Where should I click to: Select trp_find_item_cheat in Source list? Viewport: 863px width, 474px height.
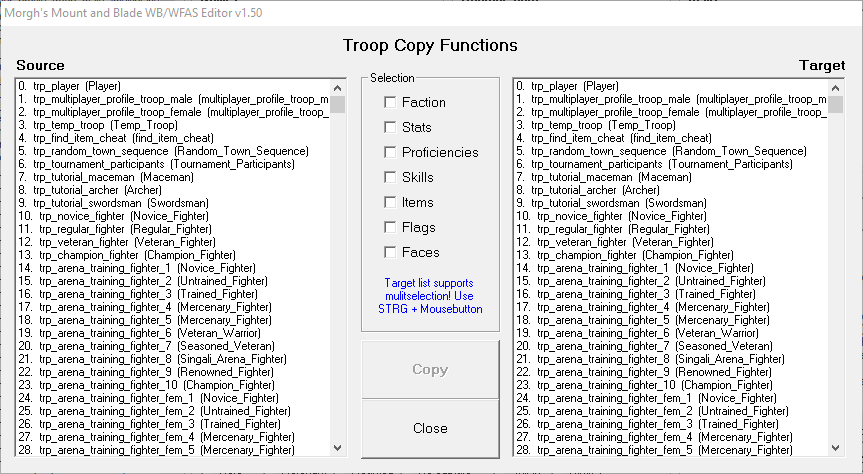coord(173,138)
